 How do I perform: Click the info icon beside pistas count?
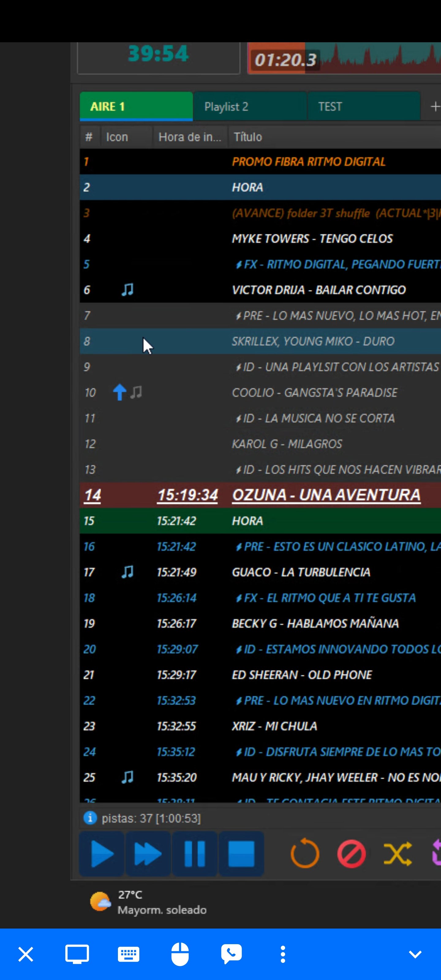[x=90, y=818]
